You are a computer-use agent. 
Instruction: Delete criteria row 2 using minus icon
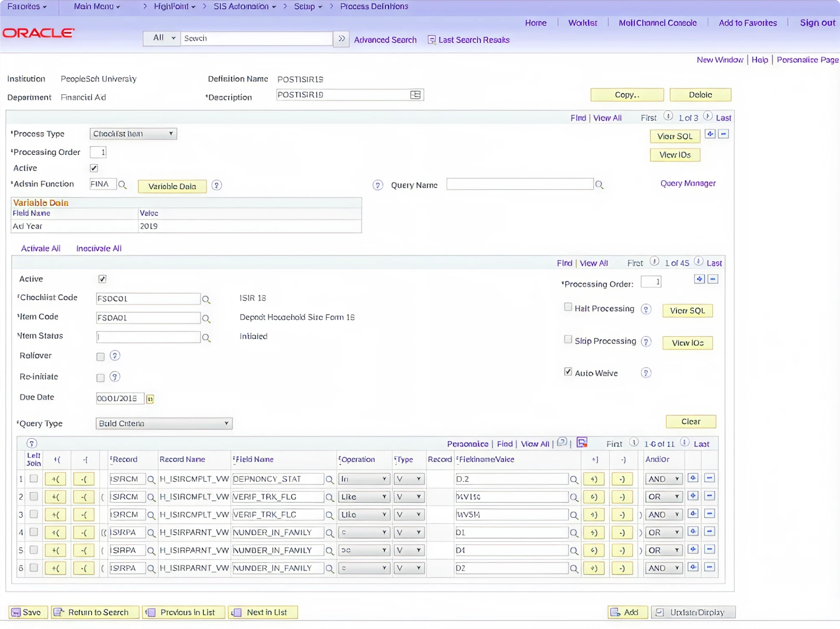pos(710,496)
